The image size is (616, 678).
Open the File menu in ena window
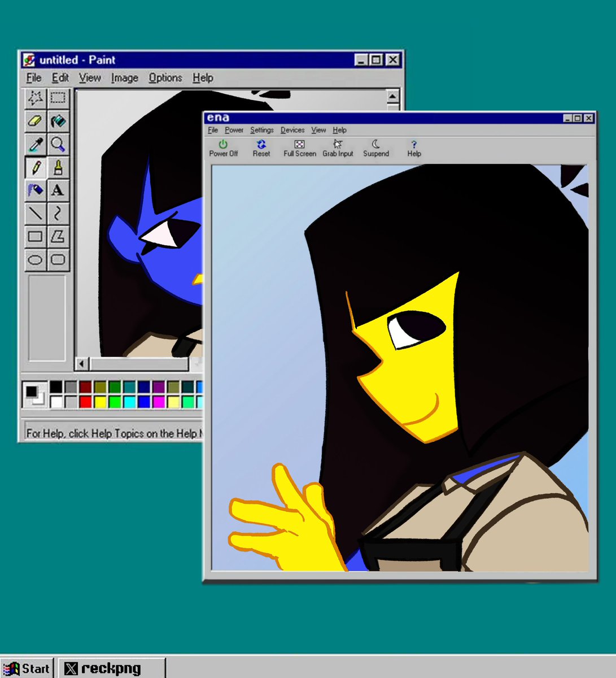click(213, 130)
